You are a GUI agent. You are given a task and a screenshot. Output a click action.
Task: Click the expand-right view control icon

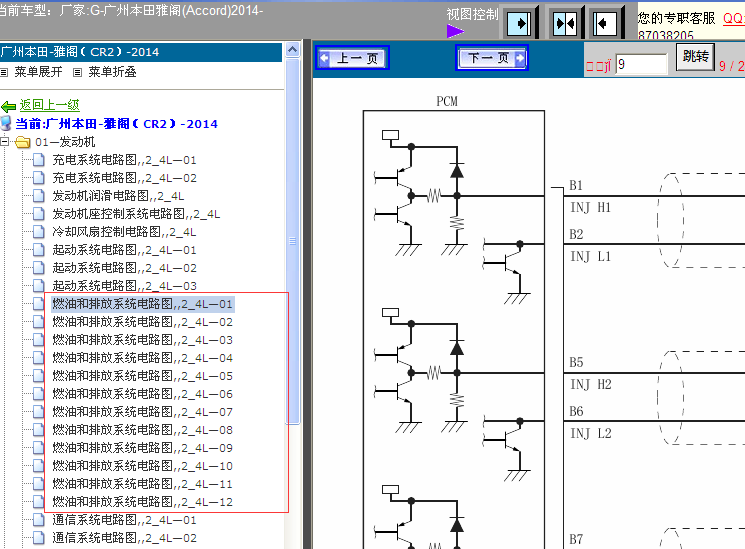(521, 23)
